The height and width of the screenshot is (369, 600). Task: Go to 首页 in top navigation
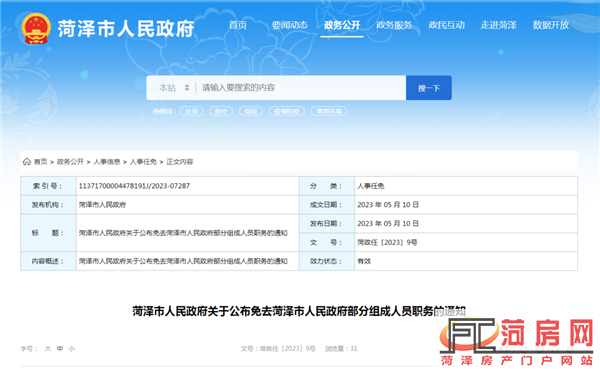tap(238, 25)
